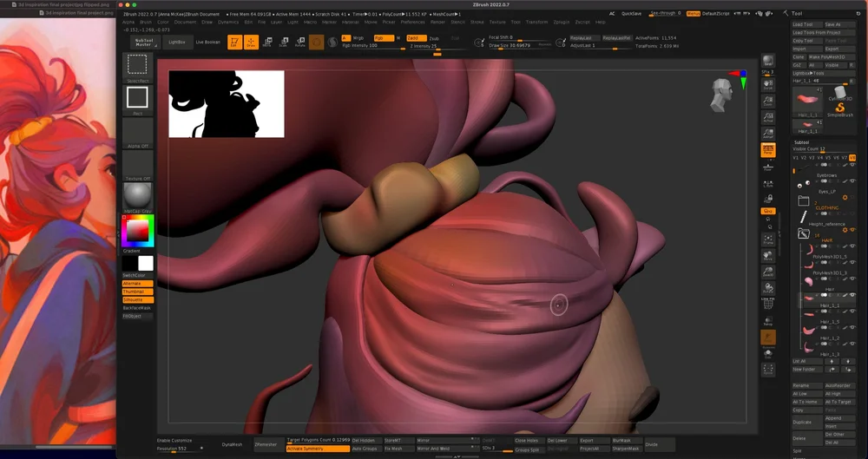Toggle Activate Symmetry

[x=318, y=449]
